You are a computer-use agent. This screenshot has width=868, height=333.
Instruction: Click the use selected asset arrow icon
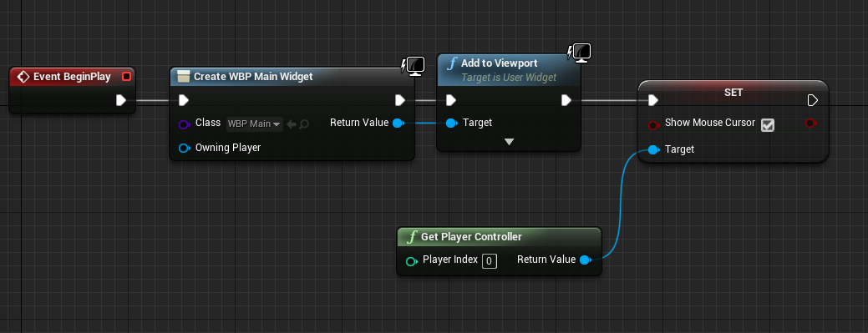[292, 124]
